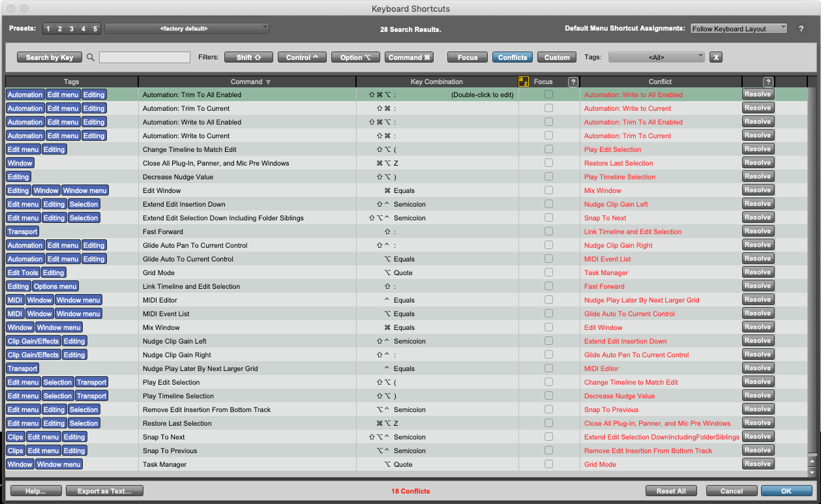Click the X button to clear tags filter
The height and width of the screenshot is (504, 821).
(716, 57)
